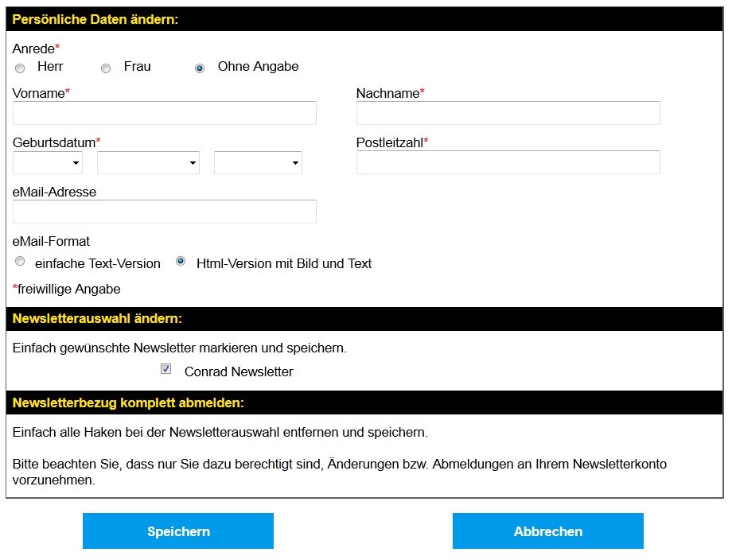The width and height of the screenshot is (732, 560).
Task: Focus the eMail-Adresse input field
Action: [165, 212]
